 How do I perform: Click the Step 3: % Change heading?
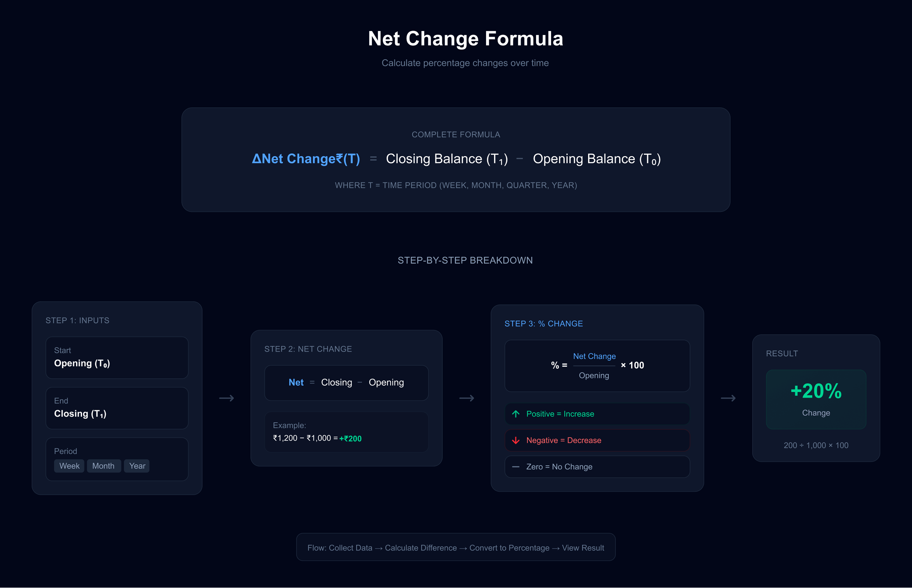(543, 324)
